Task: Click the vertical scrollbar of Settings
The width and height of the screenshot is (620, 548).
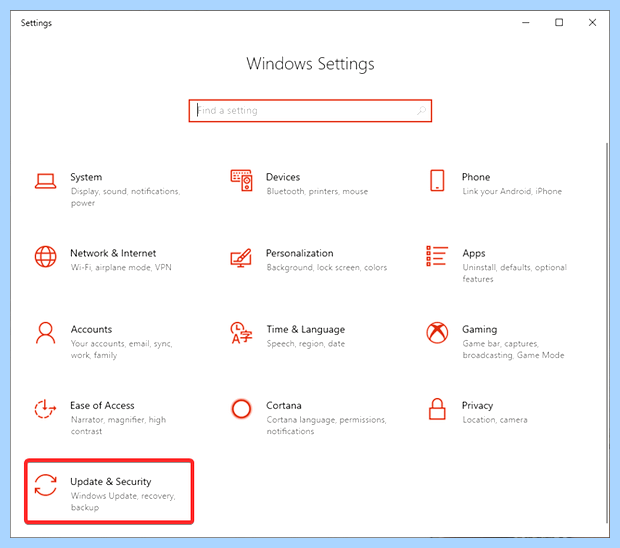Action: coord(607,333)
